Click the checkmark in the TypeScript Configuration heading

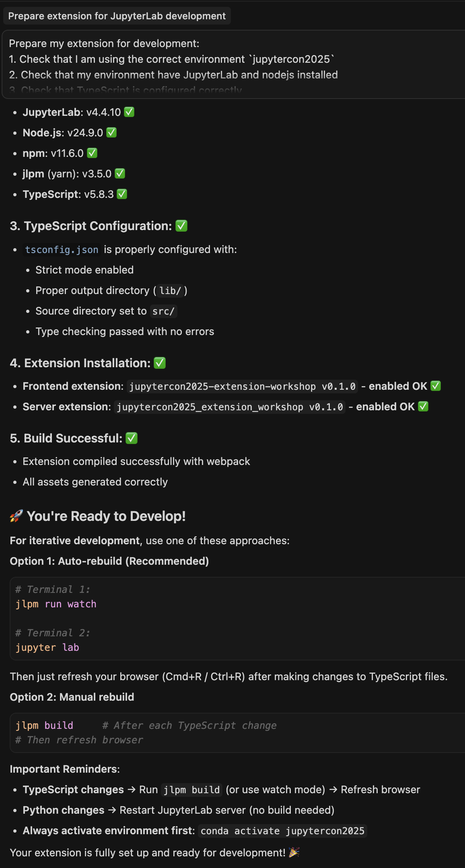pyautogui.click(x=181, y=226)
